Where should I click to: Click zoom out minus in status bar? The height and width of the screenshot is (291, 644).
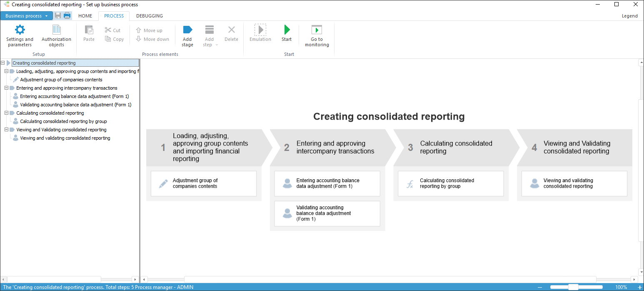pos(540,287)
